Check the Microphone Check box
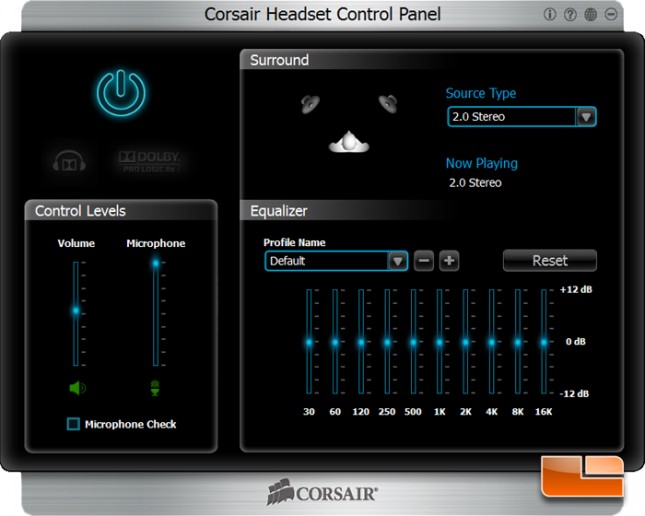The image size is (645, 516). (73, 424)
